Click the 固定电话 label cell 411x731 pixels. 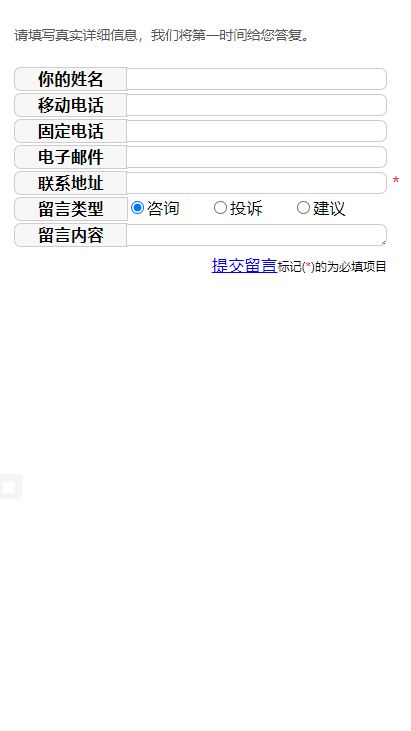[x=70, y=131]
